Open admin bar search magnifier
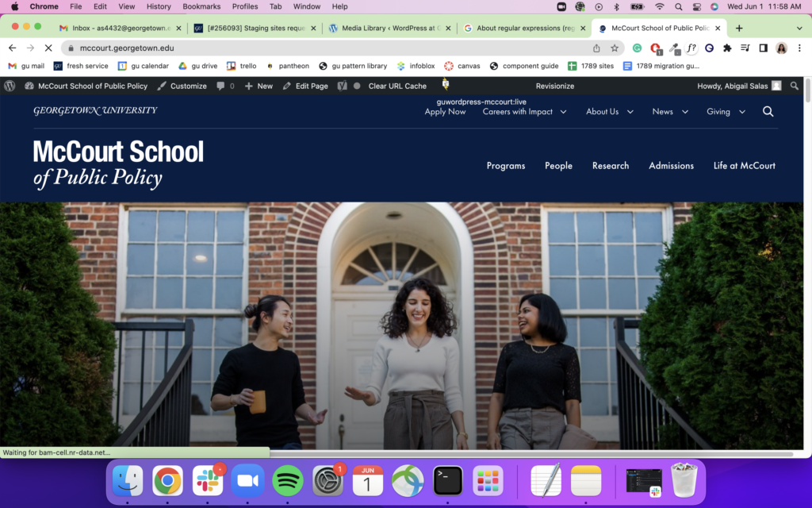Image resolution: width=812 pixels, height=508 pixels. [795, 86]
